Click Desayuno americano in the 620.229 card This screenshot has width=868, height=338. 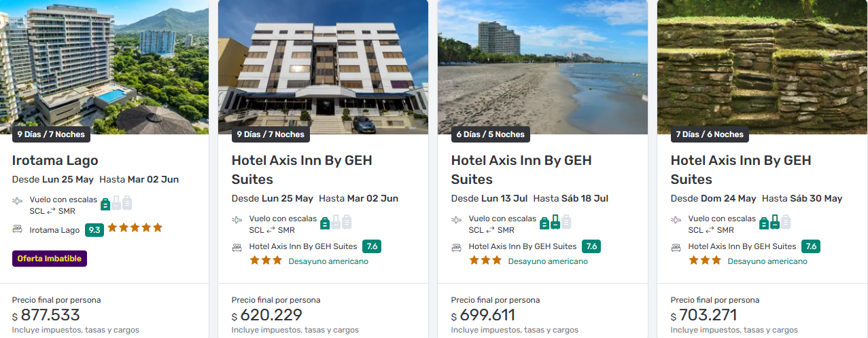click(328, 261)
